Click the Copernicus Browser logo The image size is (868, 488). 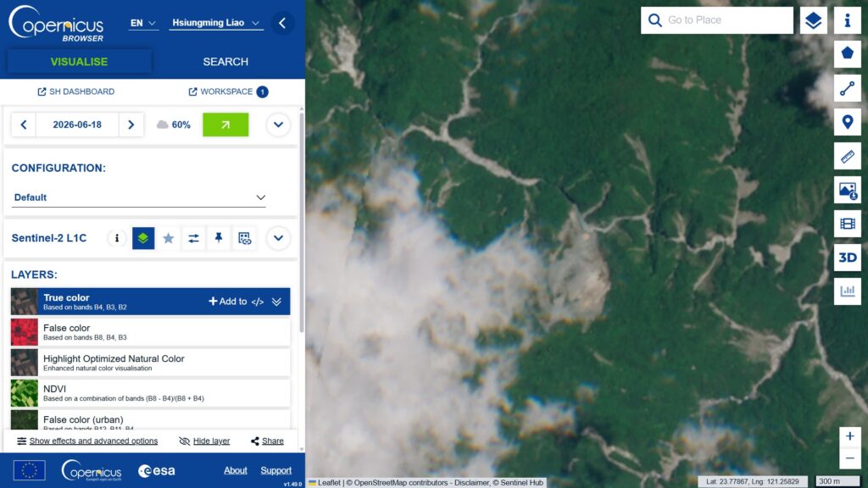56,24
